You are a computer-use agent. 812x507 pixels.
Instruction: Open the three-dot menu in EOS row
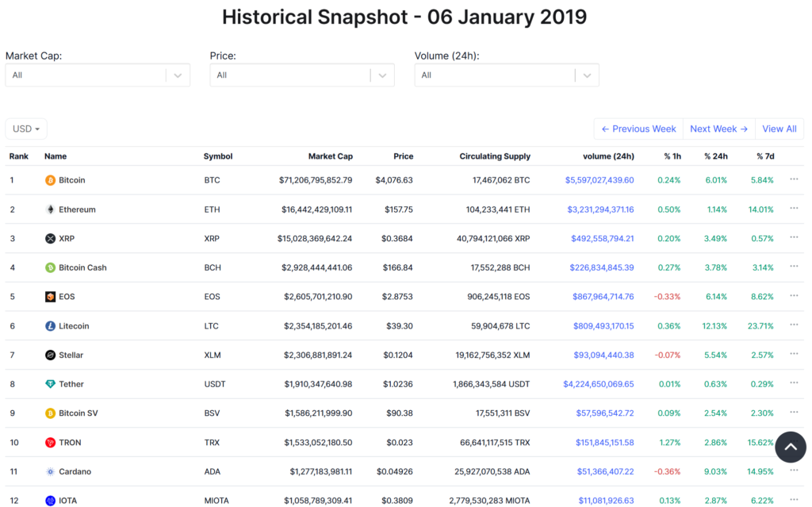tap(794, 296)
